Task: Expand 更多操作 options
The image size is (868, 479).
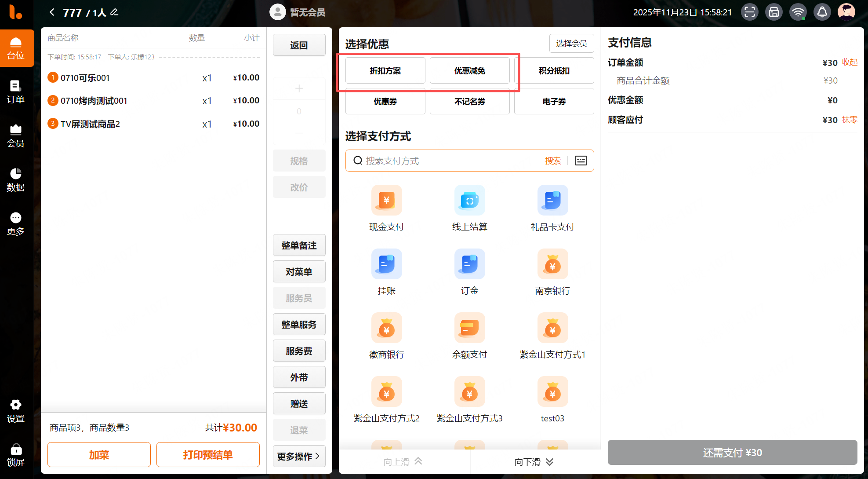Action: click(x=299, y=456)
